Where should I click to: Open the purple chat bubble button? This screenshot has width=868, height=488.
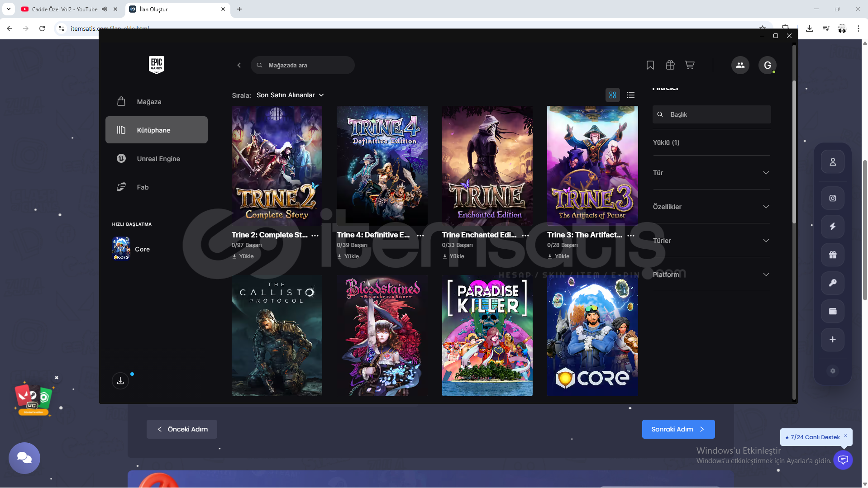point(24,458)
